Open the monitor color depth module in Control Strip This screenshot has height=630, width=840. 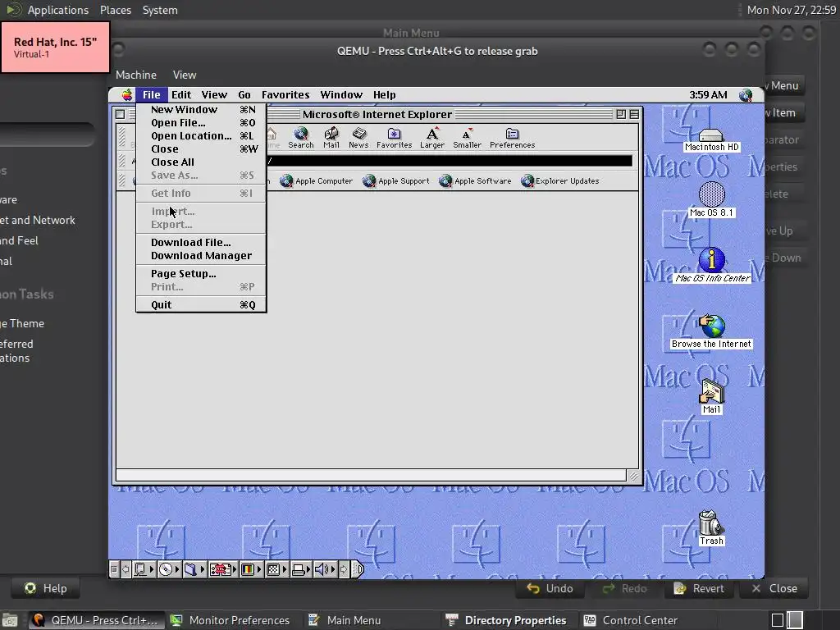point(250,569)
